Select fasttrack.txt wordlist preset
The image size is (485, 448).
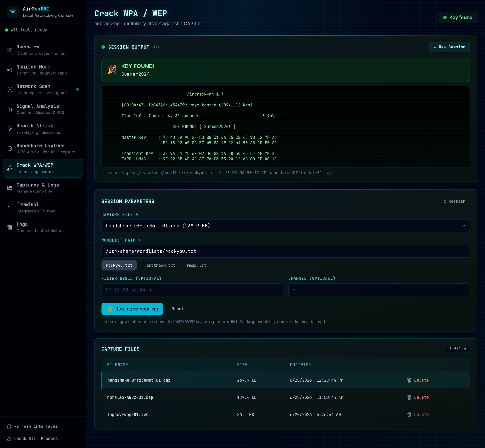pos(160,266)
